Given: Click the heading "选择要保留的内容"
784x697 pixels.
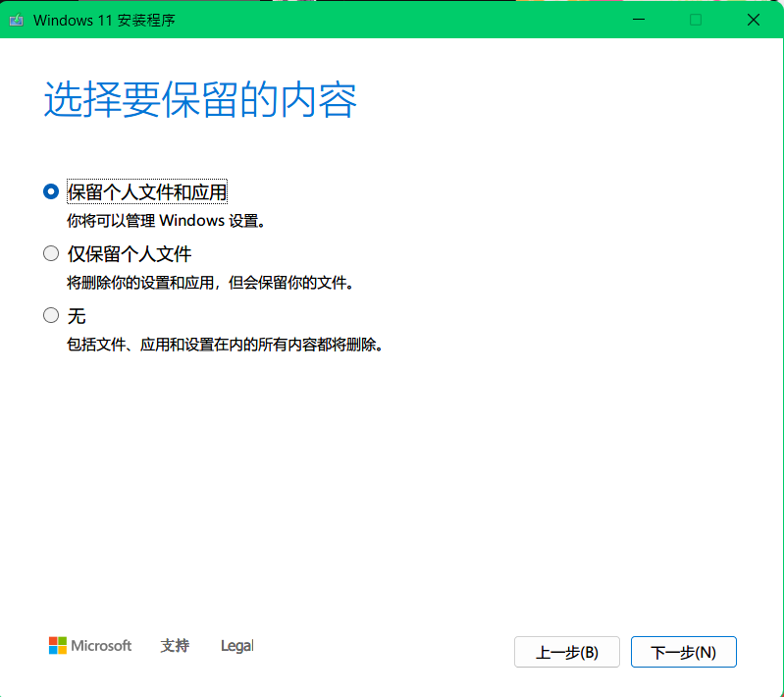Looking at the screenshot, I should 200,99.
